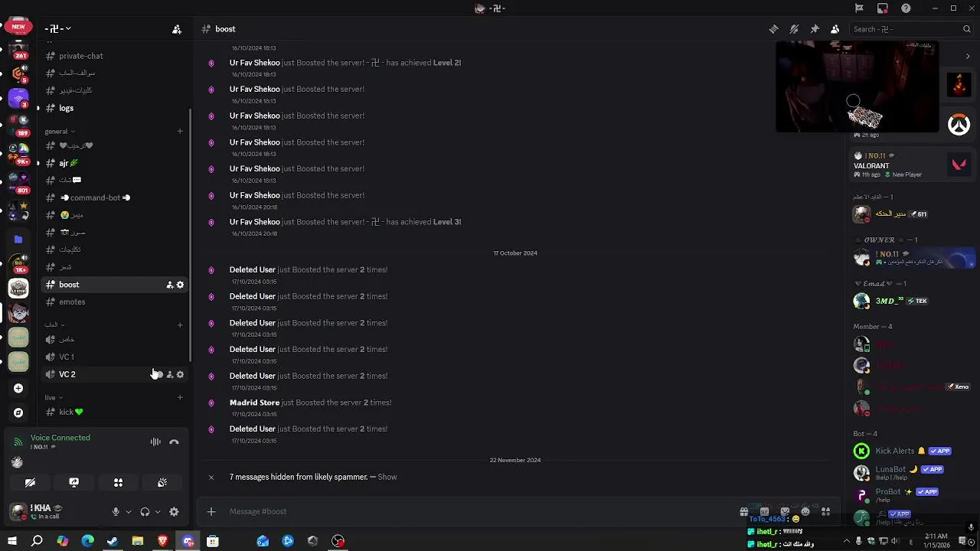
Task: Open ! KHA user profile panel
Action: (56, 512)
